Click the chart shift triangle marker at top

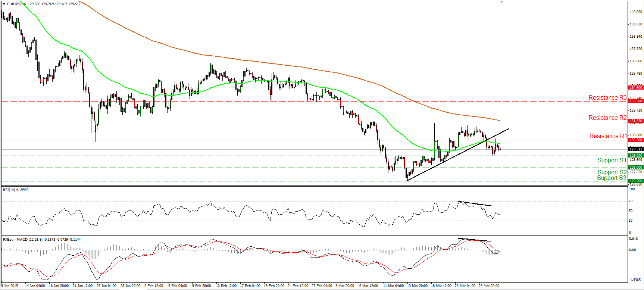[502, 2]
